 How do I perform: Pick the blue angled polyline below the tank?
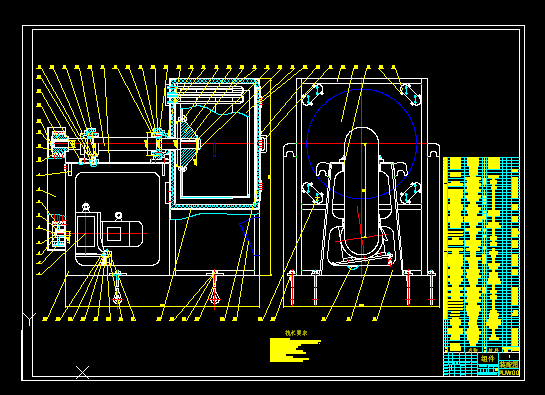pos(249,236)
